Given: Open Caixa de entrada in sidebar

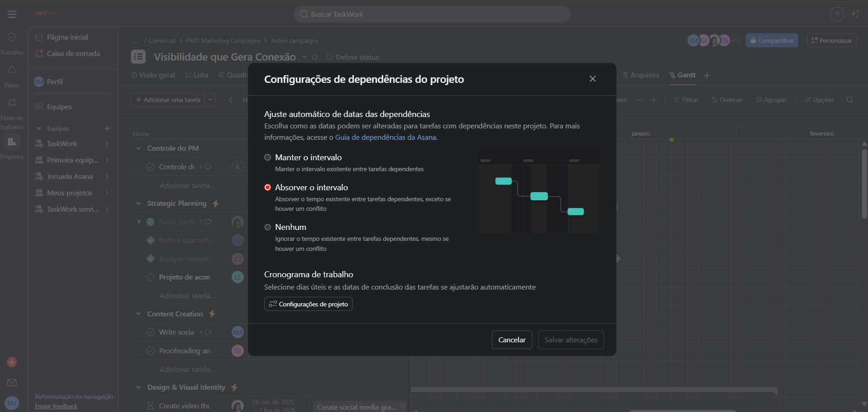Looking at the screenshot, I should (x=73, y=54).
